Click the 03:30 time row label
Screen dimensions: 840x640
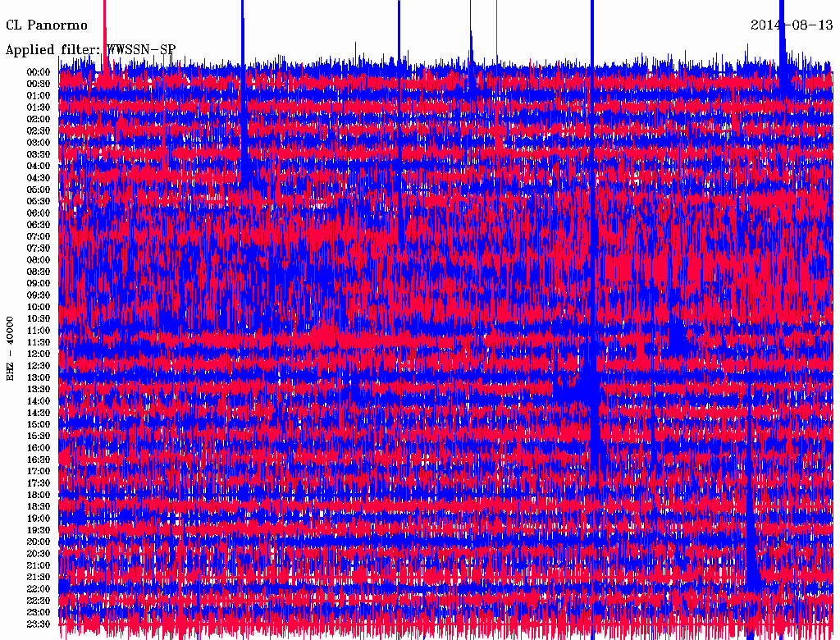[39, 155]
